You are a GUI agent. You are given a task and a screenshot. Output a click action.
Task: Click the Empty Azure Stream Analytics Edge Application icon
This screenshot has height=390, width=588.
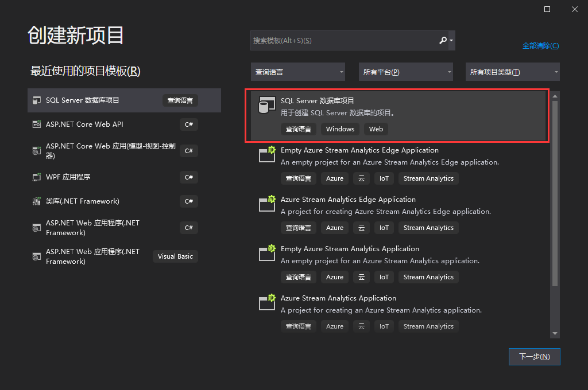(267, 154)
